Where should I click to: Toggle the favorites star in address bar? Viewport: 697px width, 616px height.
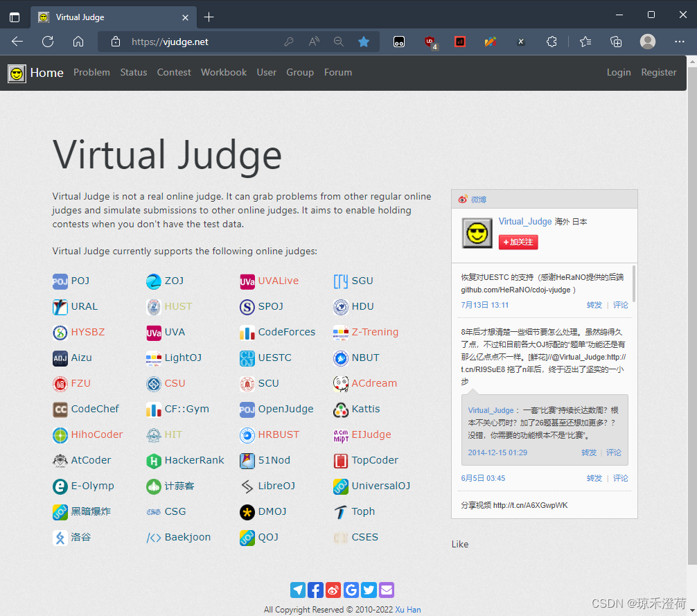point(364,42)
